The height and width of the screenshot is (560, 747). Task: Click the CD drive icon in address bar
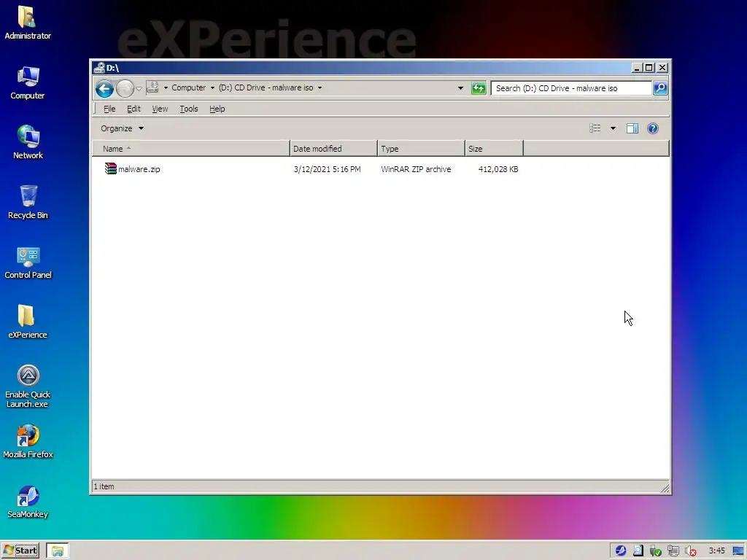(152, 87)
